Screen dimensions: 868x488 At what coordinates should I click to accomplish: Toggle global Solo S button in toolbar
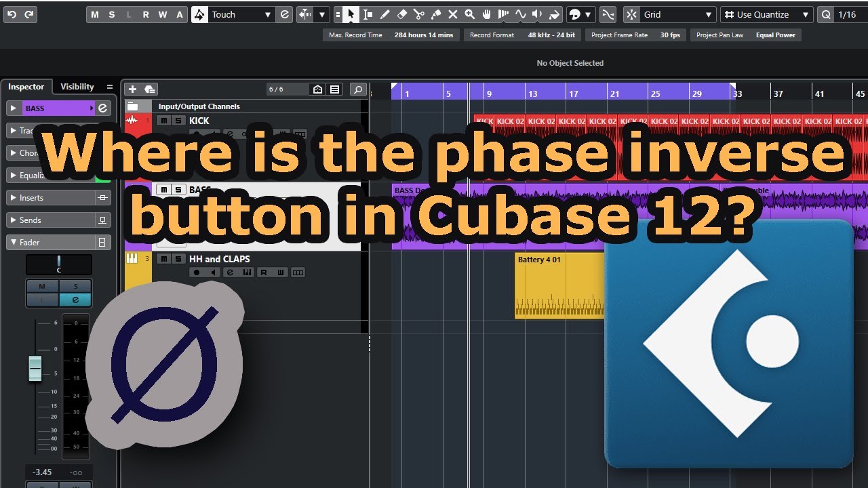(x=112, y=14)
